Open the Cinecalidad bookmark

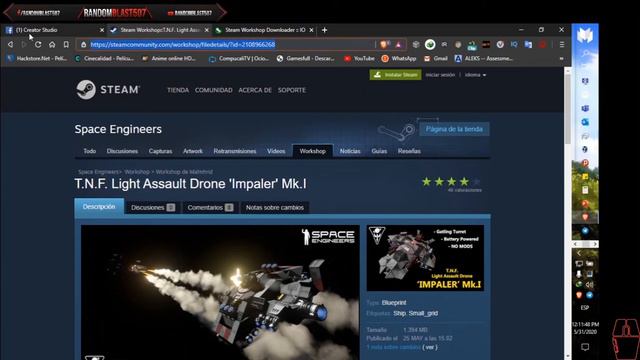[104, 58]
